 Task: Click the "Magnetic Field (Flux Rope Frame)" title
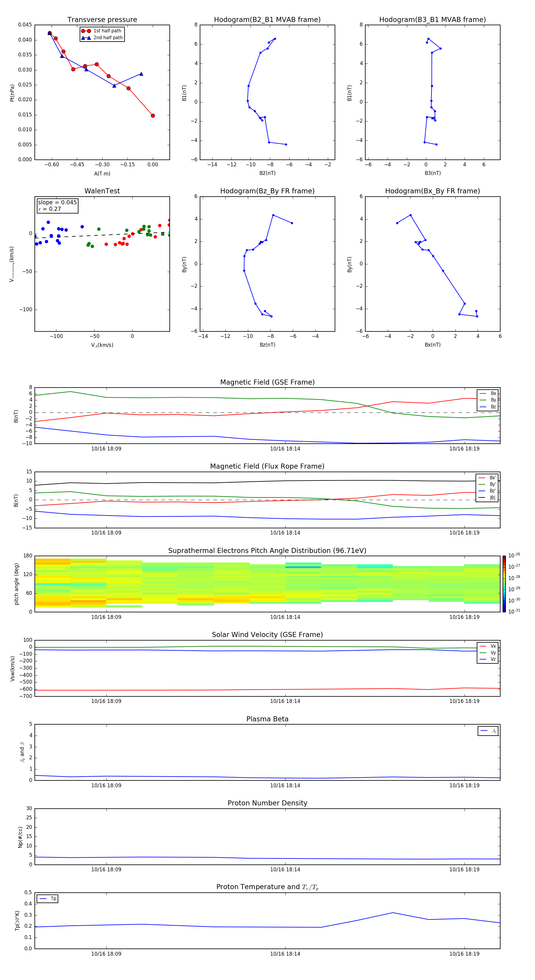[267, 467]
